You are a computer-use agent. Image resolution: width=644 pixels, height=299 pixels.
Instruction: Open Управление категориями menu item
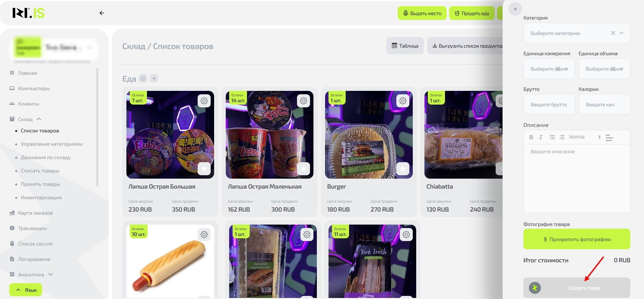pyautogui.click(x=52, y=144)
